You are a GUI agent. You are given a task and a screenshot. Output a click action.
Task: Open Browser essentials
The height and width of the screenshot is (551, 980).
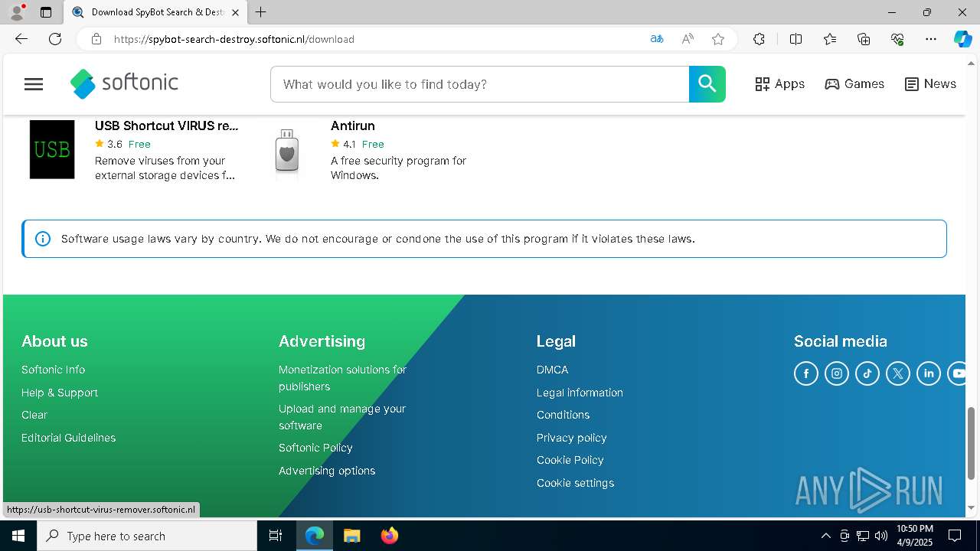pos(897,39)
